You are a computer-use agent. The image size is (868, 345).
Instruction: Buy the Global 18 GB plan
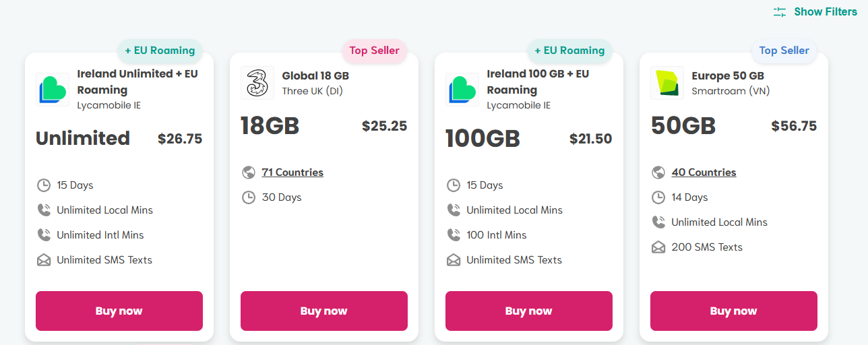324,311
